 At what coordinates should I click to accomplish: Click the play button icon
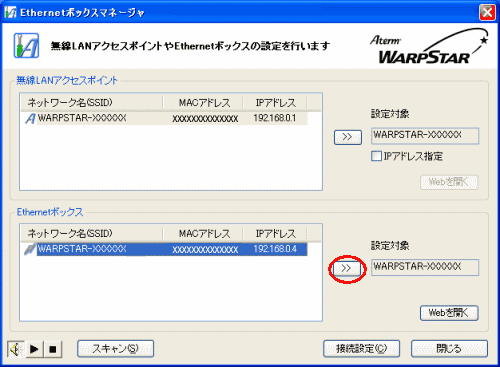(34, 349)
